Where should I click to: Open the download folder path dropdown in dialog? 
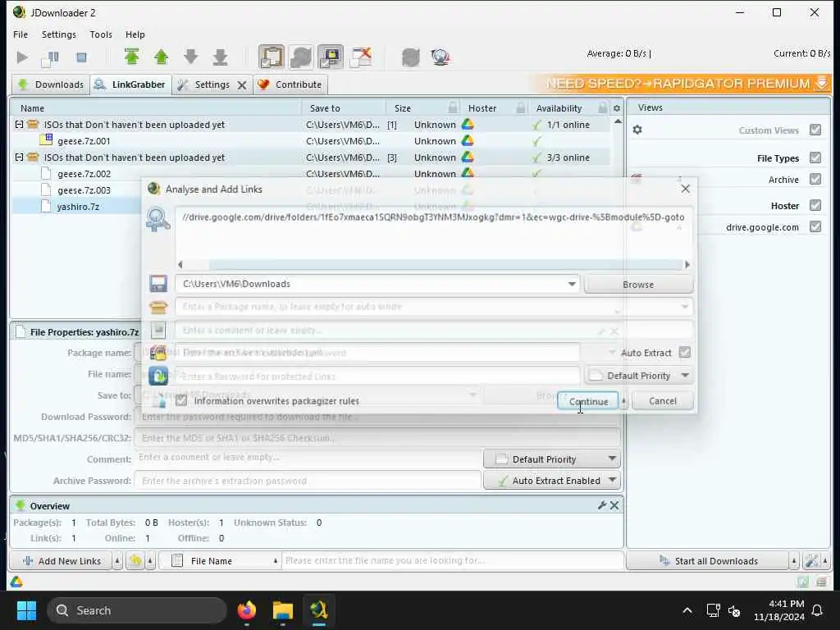pyautogui.click(x=572, y=284)
